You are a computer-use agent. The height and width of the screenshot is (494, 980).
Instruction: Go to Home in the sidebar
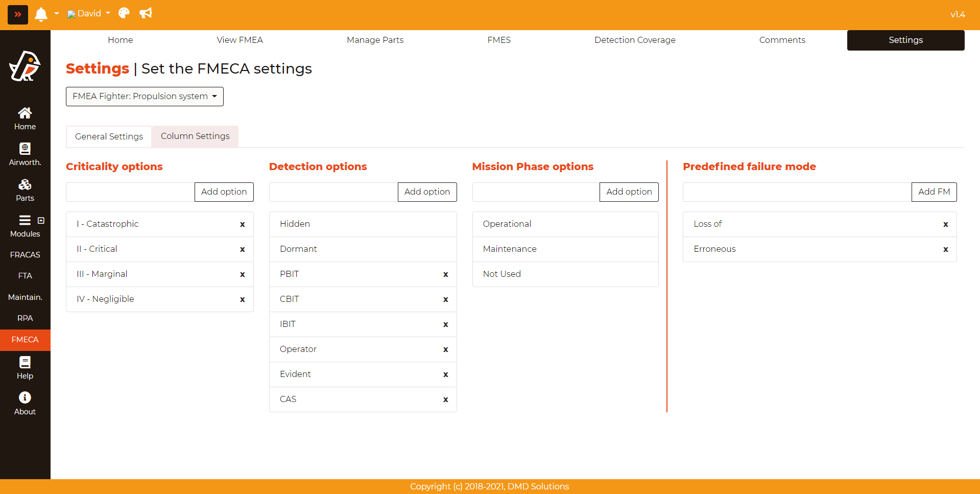pos(25,119)
